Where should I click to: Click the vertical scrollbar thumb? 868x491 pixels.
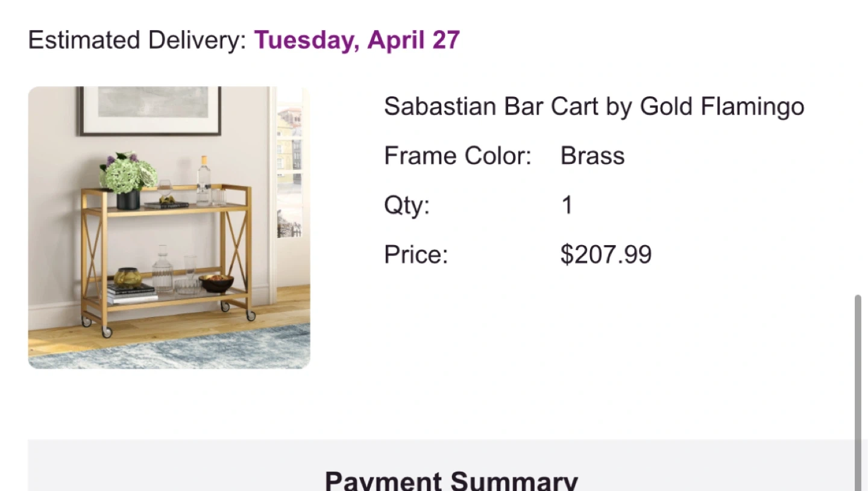click(858, 392)
